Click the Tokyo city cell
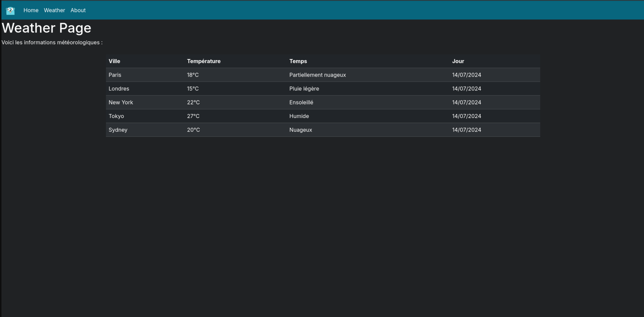The height and width of the screenshot is (317, 644). (116, 116)
